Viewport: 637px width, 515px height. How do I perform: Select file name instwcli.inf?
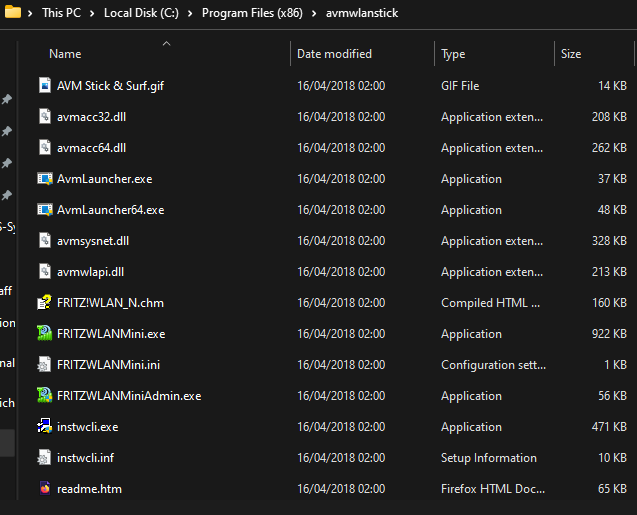(85, 458)
